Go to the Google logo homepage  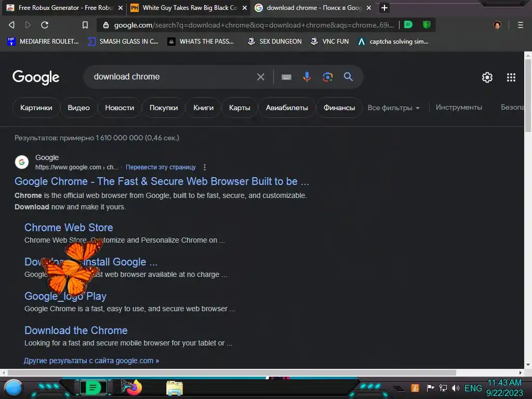click(36, 77)
